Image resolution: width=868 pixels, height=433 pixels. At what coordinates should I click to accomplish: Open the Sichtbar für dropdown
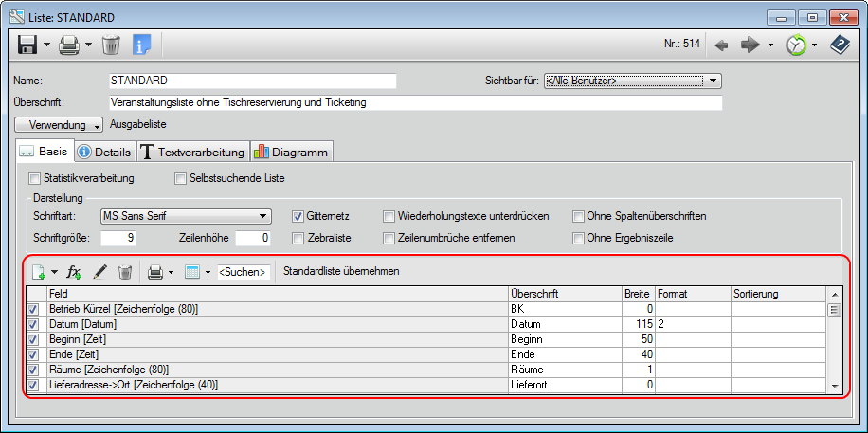[714, 81]
